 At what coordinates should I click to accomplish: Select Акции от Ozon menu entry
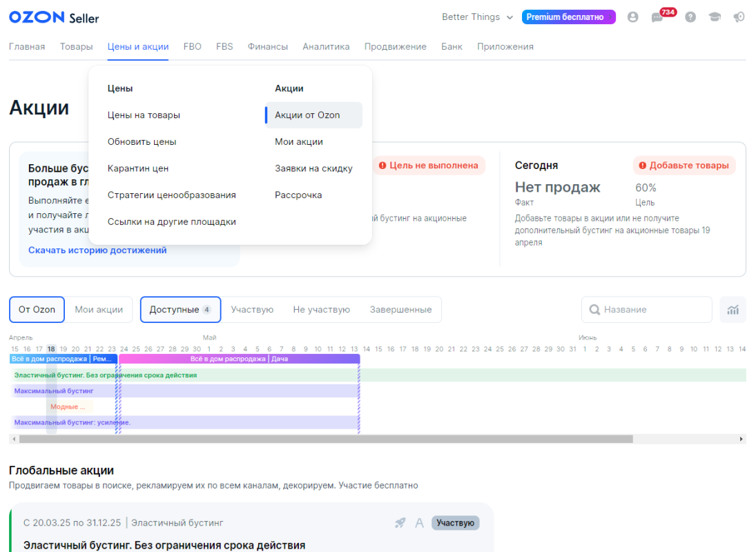coord(313,115)
